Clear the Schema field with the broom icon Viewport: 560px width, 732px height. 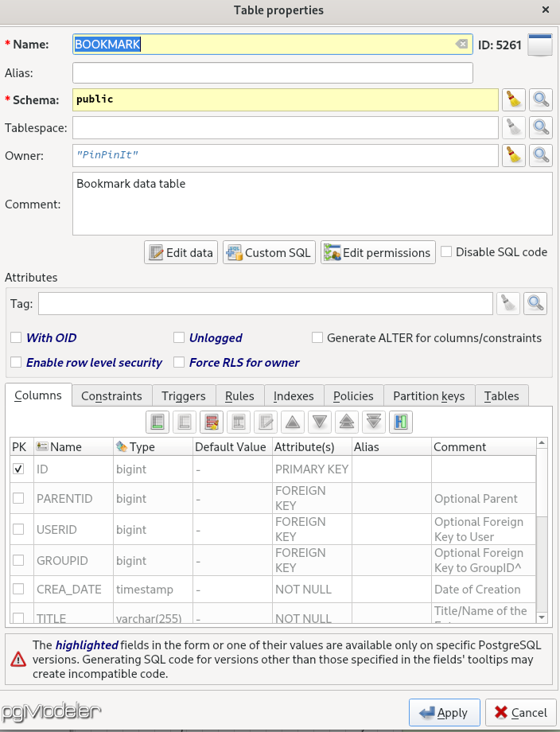coord(513,99)
